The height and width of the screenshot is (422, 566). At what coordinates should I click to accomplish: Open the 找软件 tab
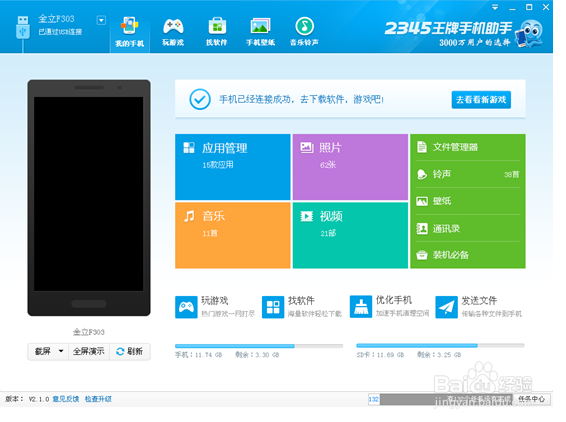217,33
